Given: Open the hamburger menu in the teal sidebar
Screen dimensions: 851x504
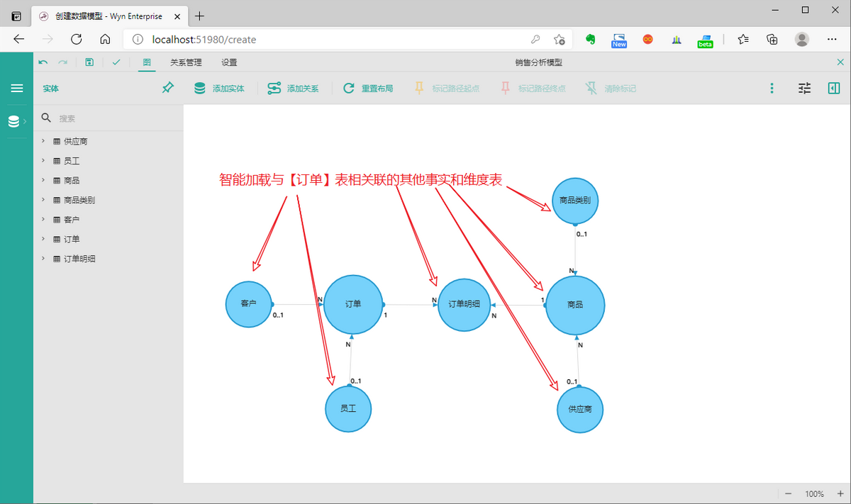Looking at the screenshot, I should point(16,88).
